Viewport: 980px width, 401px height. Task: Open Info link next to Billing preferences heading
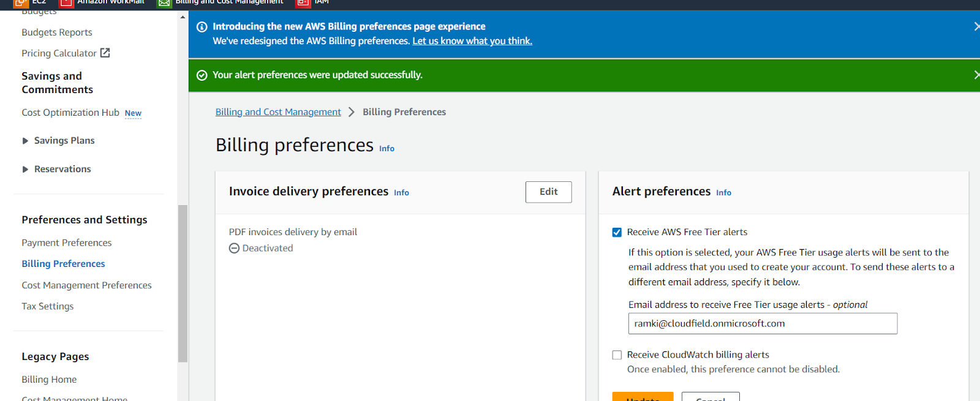[386, 149]
